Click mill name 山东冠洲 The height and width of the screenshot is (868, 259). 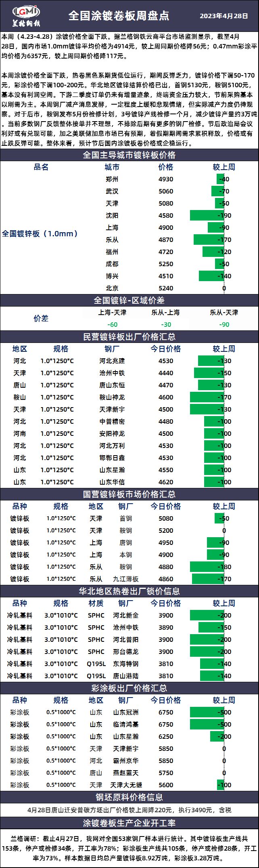pyautogui.click(x=125, y=712)
